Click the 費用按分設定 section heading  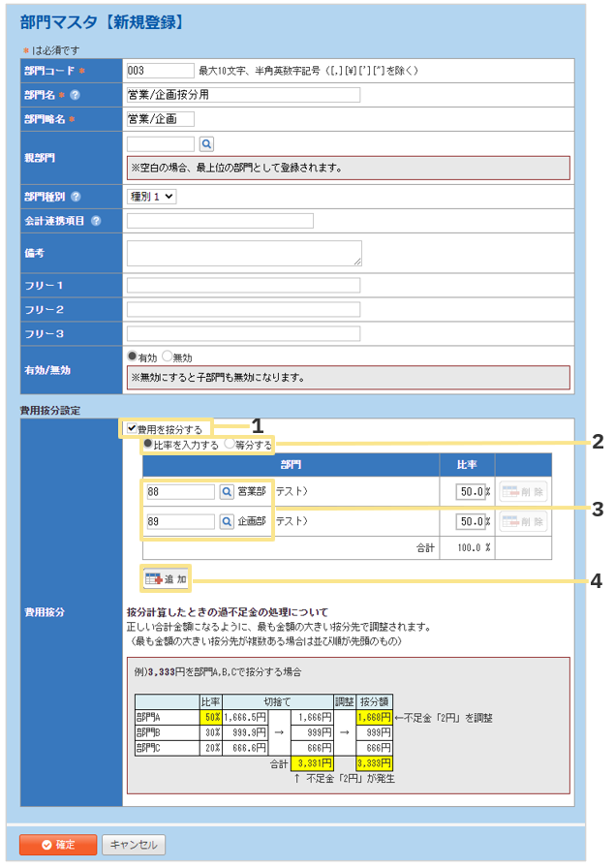click(x=50, y=410)
